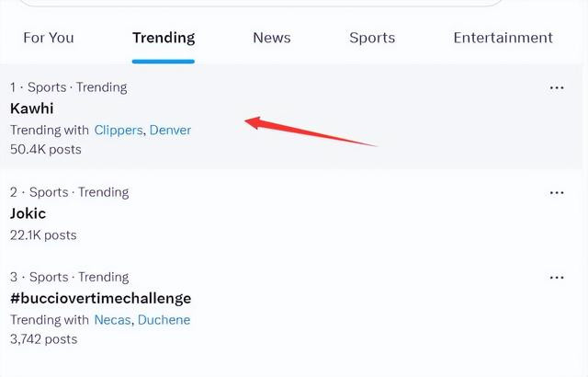Open the Jokic trending topic
The height and width of the screenshot is (377, 588).
(28, 213)
